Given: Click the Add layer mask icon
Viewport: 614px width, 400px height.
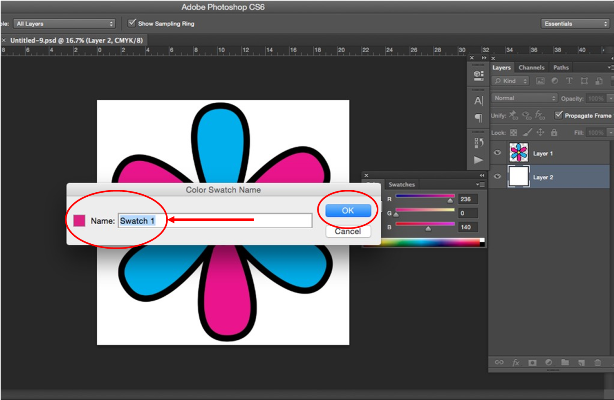Looking at the screenshot, I should tap(531, 361).
